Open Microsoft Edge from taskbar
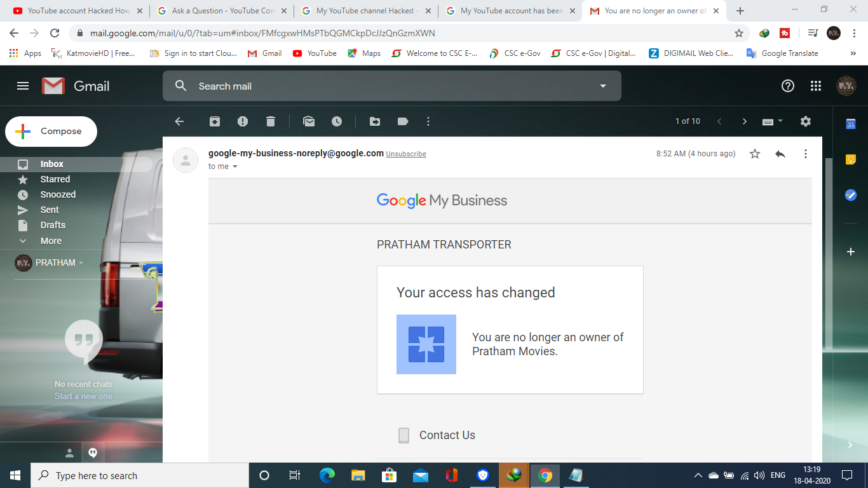 (327, 475)
